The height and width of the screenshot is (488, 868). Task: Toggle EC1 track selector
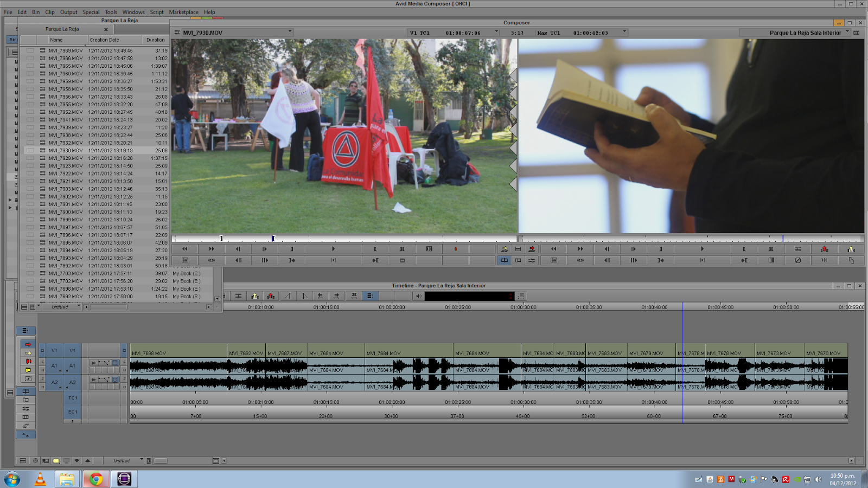click(x=73, y=412)
